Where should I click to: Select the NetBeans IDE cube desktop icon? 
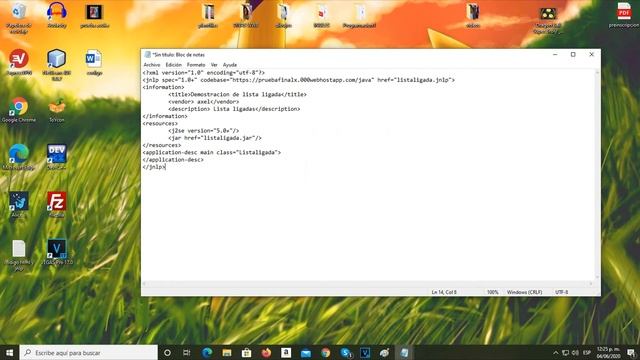pyautogui.click(x=56, y=58)
